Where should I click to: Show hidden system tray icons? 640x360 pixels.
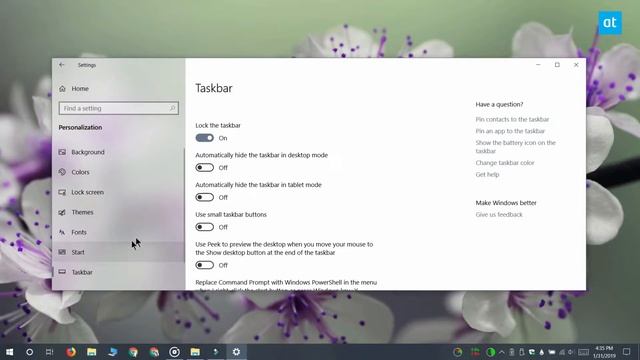click(x=502, y=352)
